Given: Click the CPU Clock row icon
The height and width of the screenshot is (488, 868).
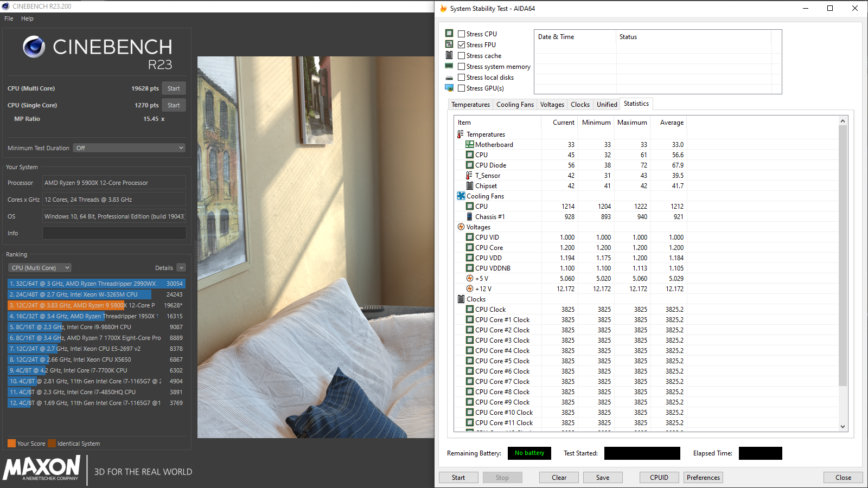Looking at the screenshot, I should [x=470, y=309].
